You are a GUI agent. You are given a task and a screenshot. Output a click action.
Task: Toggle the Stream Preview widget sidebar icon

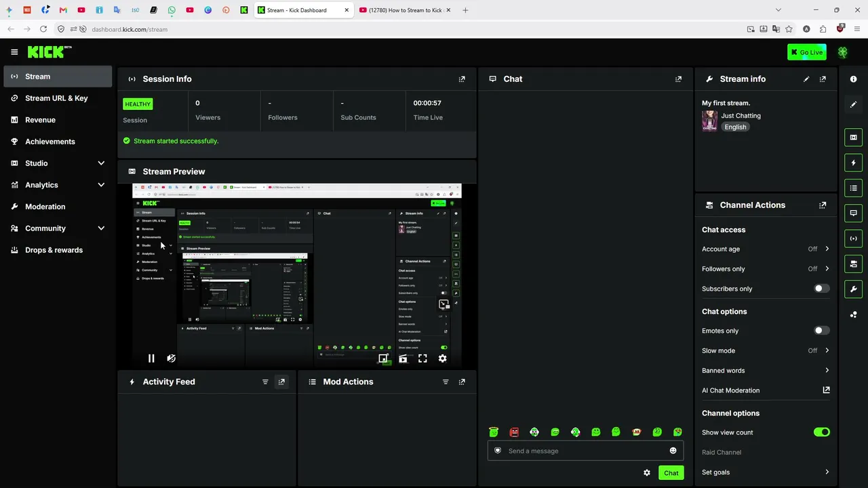point(854,138)
